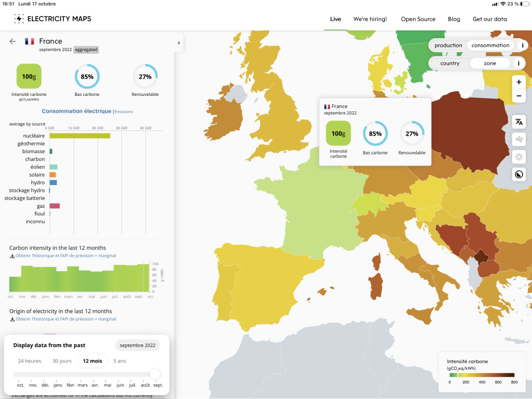Collapse the left panel with the triangle handle
This screenshot has height=399, width=532.
coord(179,43)
